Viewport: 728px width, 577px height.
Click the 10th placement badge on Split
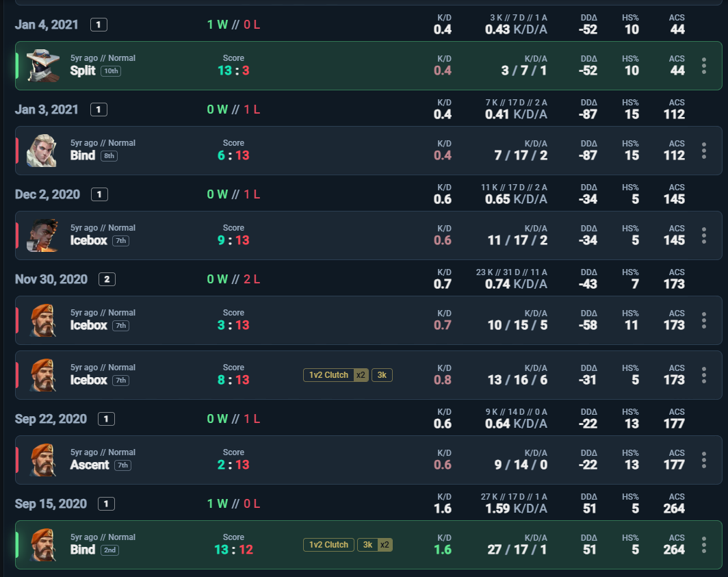[111, 71]
